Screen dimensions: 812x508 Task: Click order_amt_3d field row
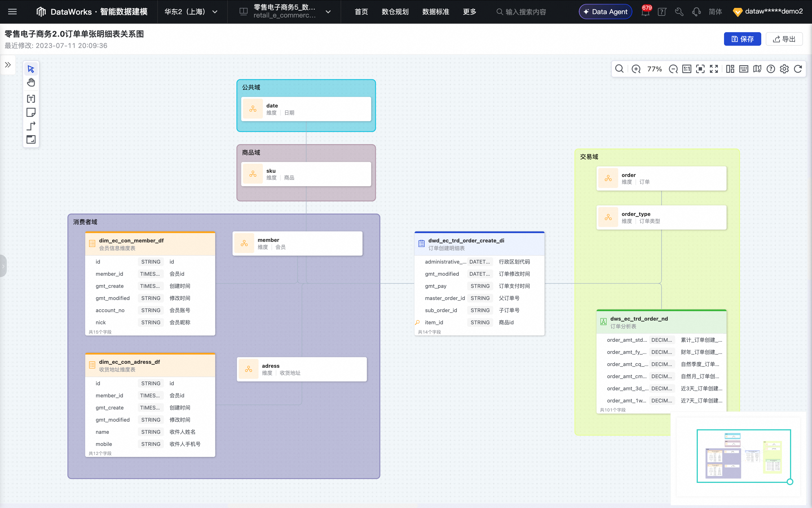[x=661, y=388]
